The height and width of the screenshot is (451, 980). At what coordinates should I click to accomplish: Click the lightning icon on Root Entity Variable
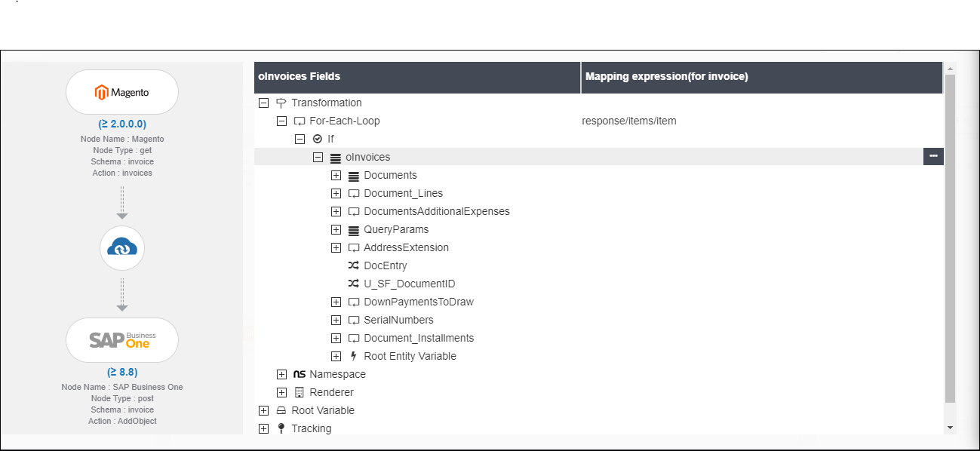click(x=352, y=356)
